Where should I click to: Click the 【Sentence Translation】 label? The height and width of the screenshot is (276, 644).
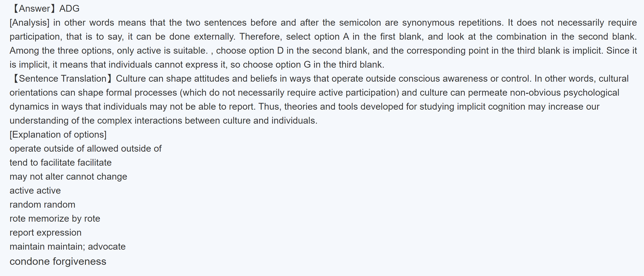(x=63, y=79)
